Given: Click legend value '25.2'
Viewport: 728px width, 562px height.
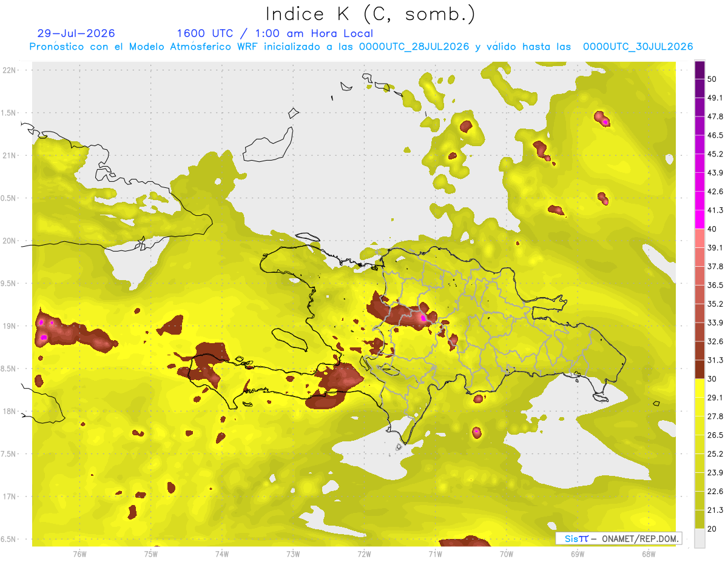Looking at the screenshot, I should [715, 454].
